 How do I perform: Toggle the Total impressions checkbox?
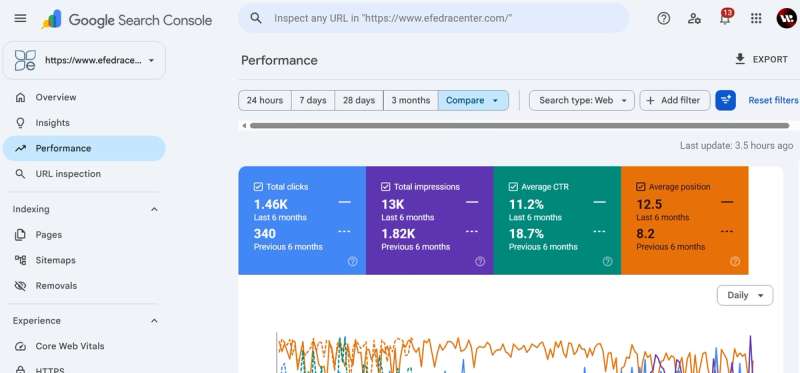[x=386, y=187]
